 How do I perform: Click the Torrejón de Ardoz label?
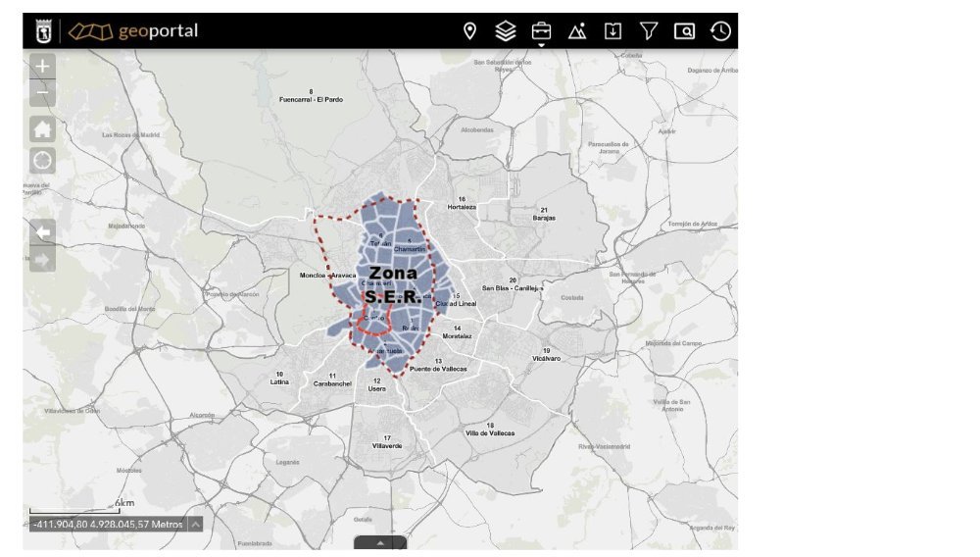[x=693, y=224]
